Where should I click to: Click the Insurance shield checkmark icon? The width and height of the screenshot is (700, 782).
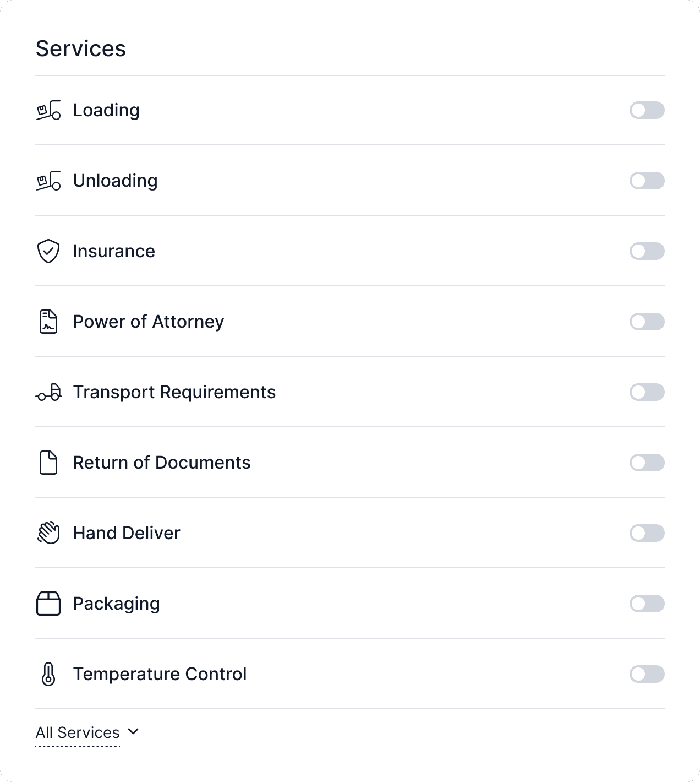coord(48,251)
